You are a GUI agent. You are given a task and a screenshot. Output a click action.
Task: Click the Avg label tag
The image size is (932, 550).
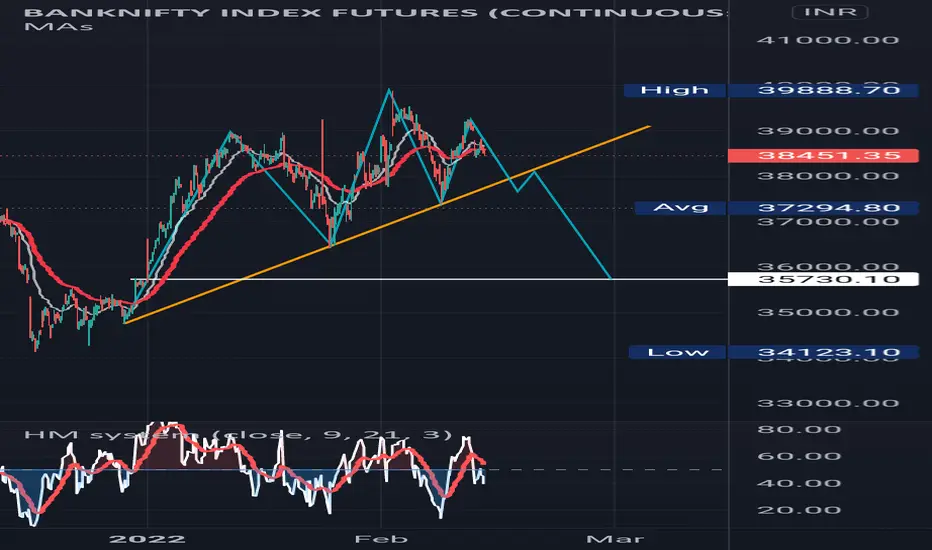[x=681, y=208]
